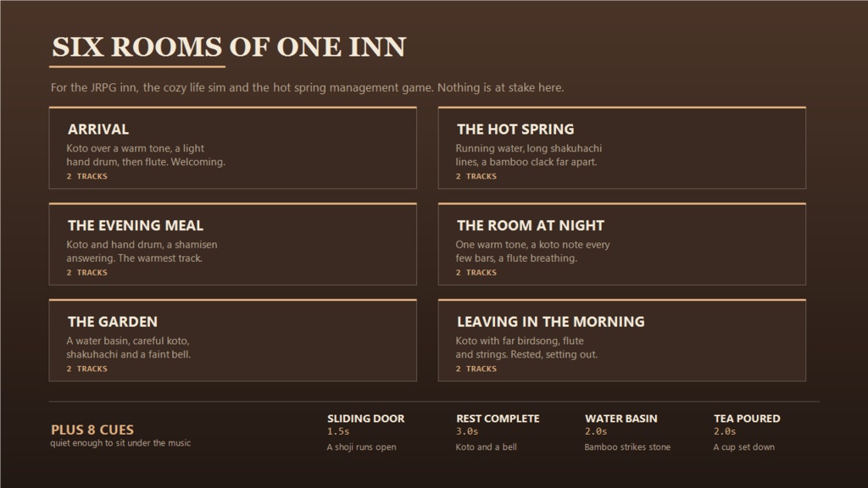Click 2 Tracks label under The Hot Spring
The height and width of the screenshot is (488, 868).
click(476, 176)
